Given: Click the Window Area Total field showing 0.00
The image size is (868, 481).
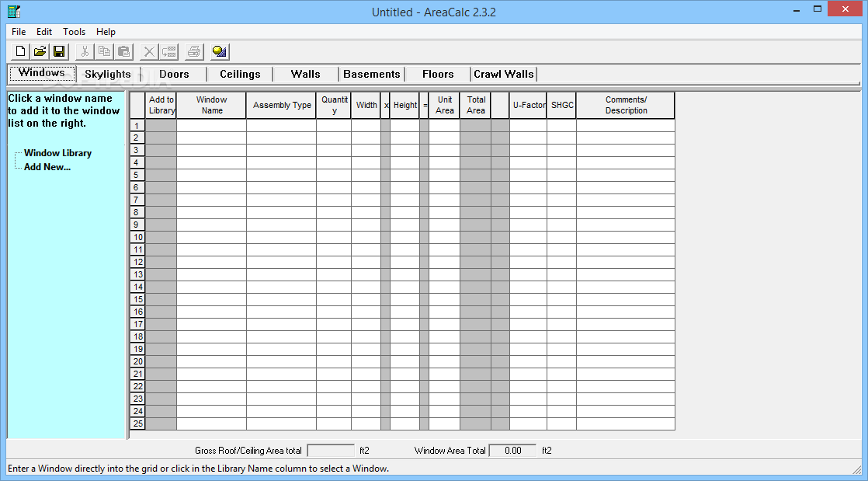Looking at the screenshot, I should pos(513,451).
